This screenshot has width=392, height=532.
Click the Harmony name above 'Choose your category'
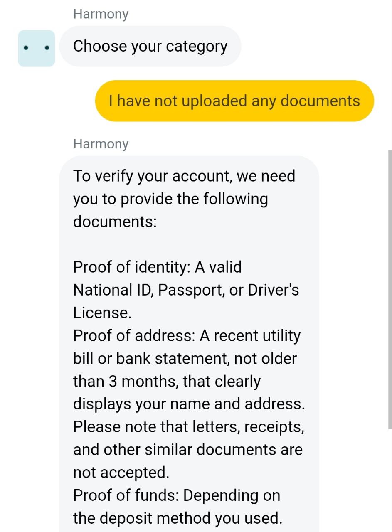101,14
